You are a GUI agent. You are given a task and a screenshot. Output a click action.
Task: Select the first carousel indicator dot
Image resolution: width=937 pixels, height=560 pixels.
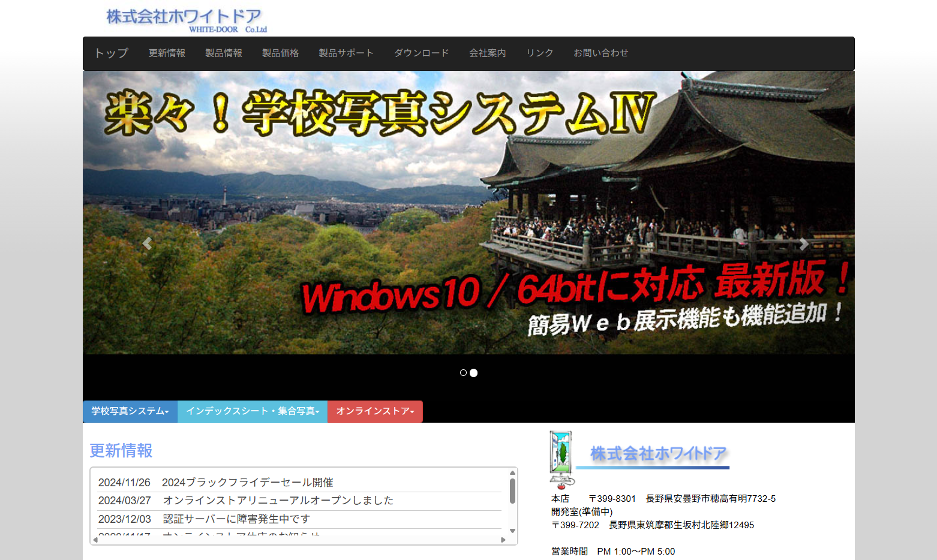(463, 372)
